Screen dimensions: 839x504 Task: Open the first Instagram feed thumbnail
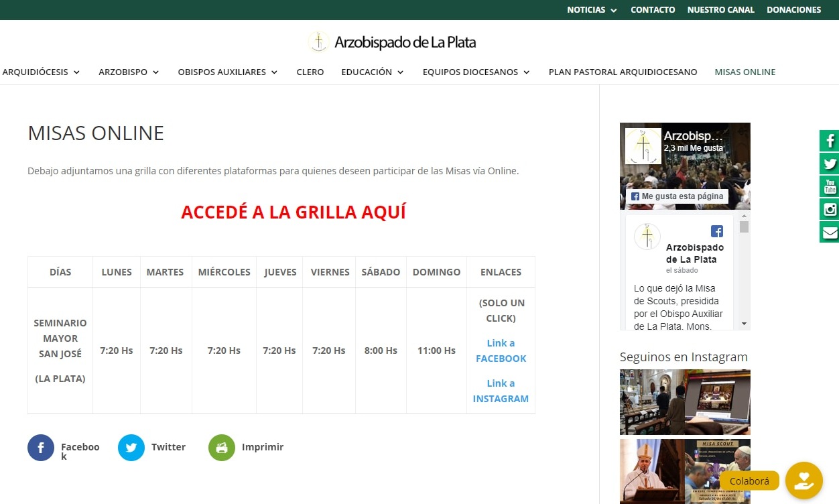point(685,402)
